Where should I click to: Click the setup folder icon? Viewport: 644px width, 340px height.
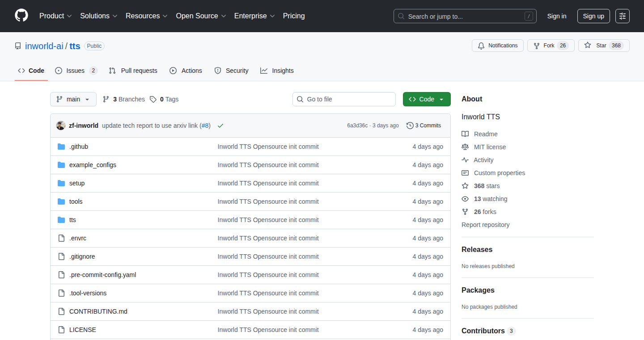point(61,183)
